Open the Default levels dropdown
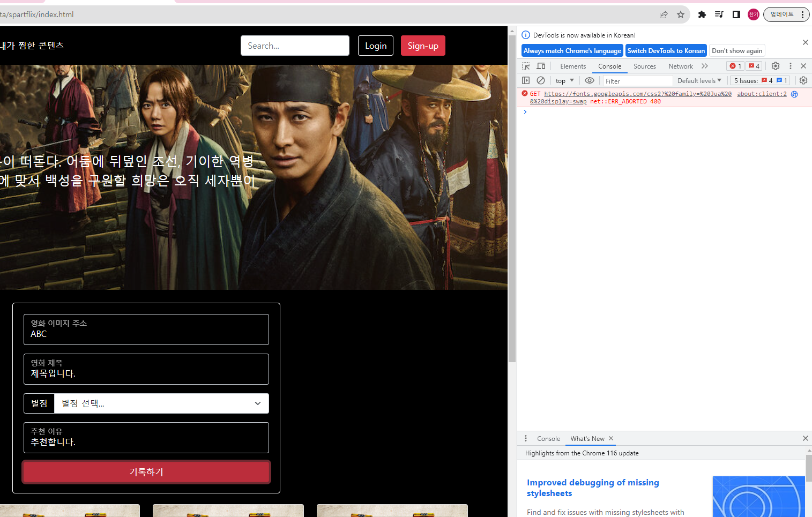 699,81
